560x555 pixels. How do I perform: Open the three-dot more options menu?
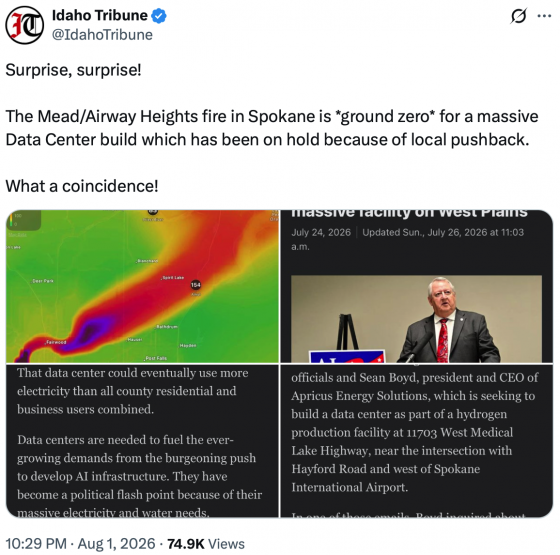point(544,16)
